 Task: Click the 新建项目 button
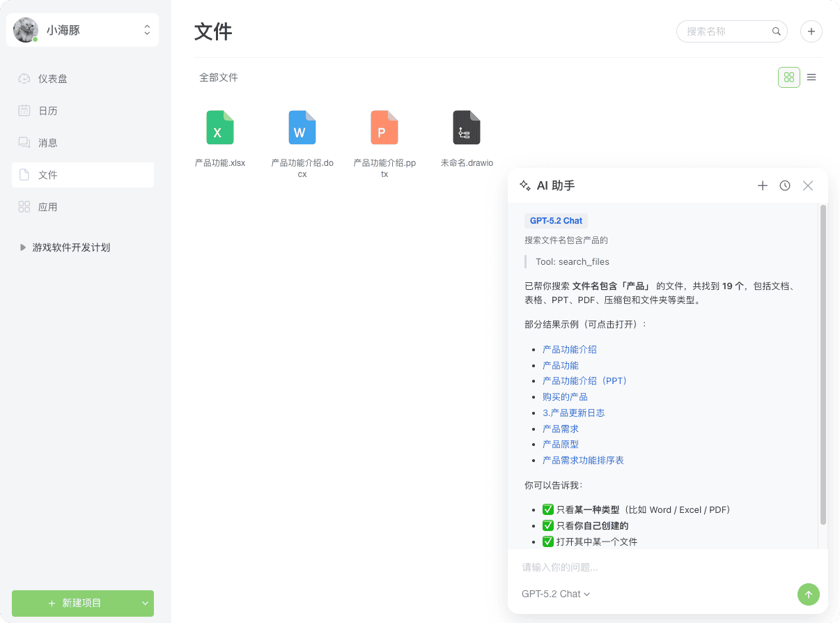point(75,603)
